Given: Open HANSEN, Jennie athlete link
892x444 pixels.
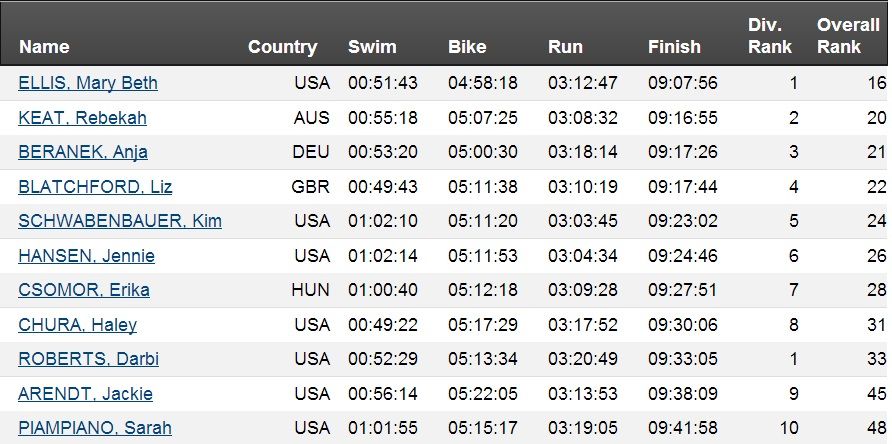Looking at the screenshot, I should (x=86, y=256).
